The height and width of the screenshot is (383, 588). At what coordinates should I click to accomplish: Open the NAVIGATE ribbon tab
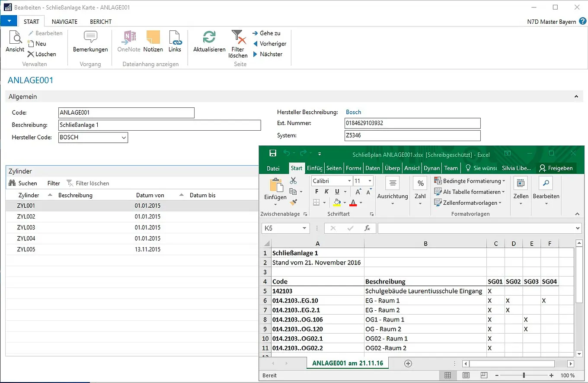point(64,22)
